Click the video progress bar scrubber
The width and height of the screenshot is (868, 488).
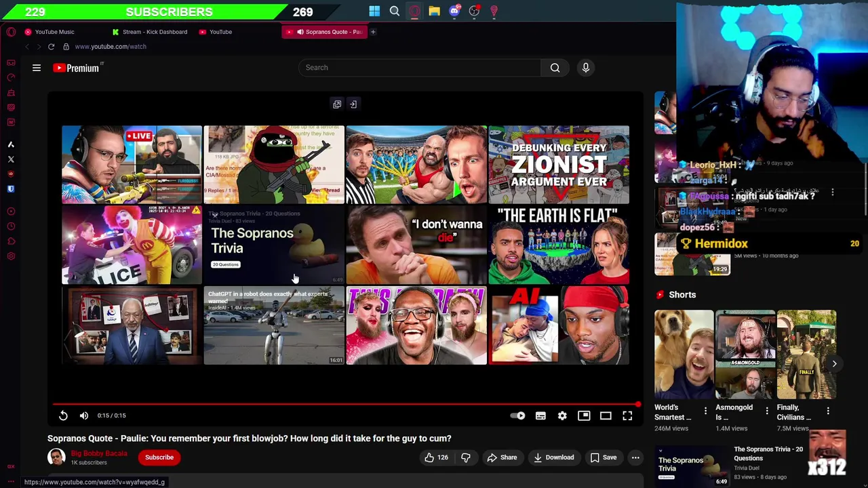638,405
